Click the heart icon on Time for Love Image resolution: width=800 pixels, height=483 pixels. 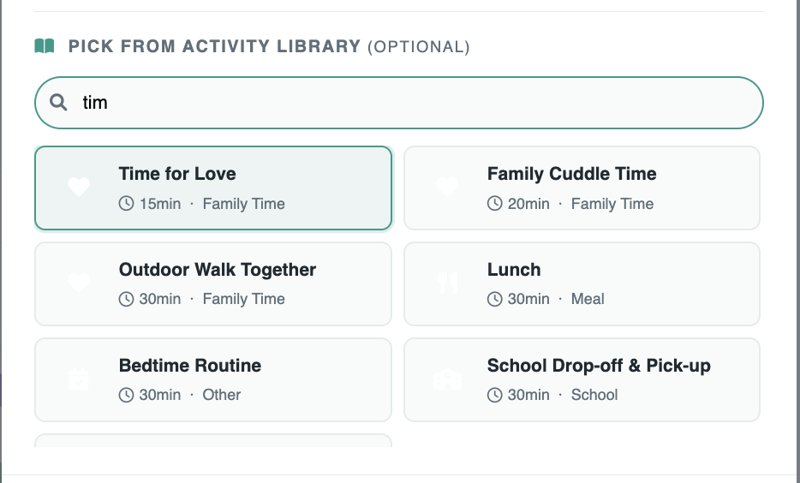pyautogui.click(x=79, y=187)
